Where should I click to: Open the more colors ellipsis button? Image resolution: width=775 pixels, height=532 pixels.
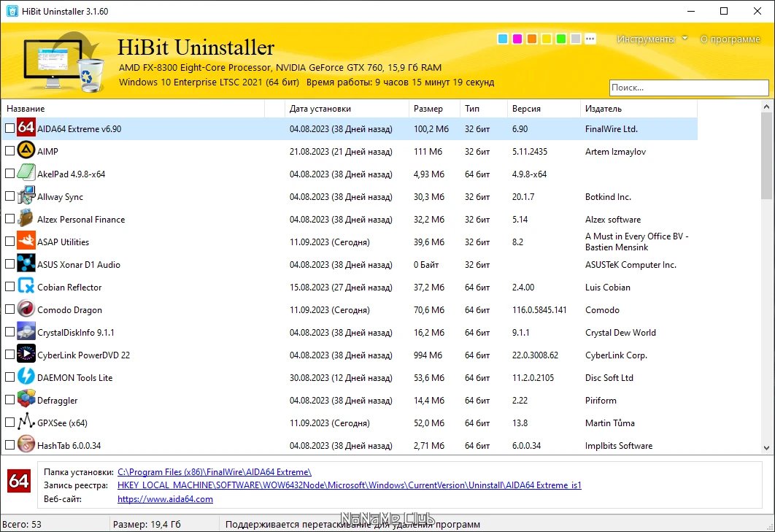coord(590,39)
